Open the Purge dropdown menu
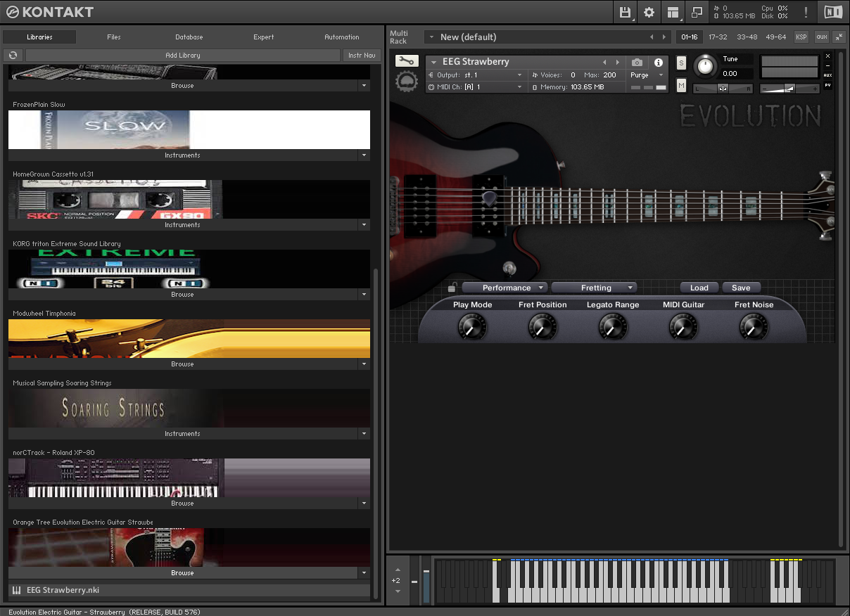Viewport: 850px width, 616px height. click(646, 75)
